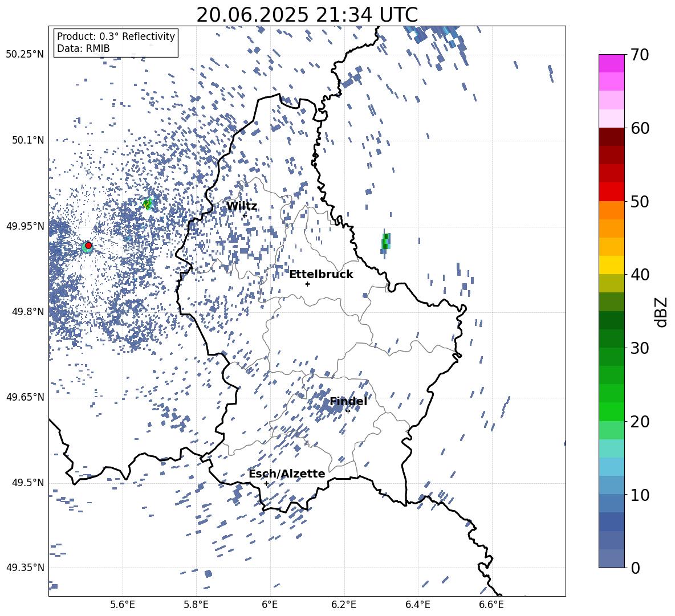Click the green echo cell east of the Ettelbruck border
The image size is (675, 616).
pyautogui.click(x=386, y=241)
